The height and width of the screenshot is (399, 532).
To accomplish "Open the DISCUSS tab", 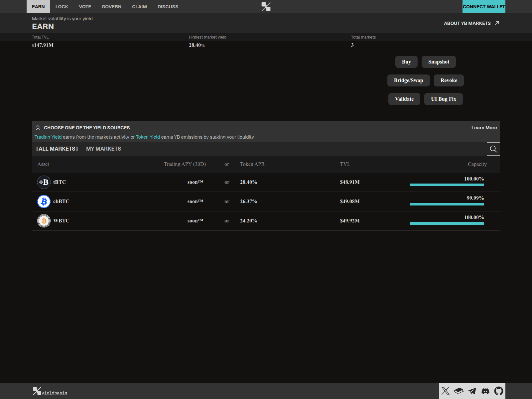I will 168,7.
